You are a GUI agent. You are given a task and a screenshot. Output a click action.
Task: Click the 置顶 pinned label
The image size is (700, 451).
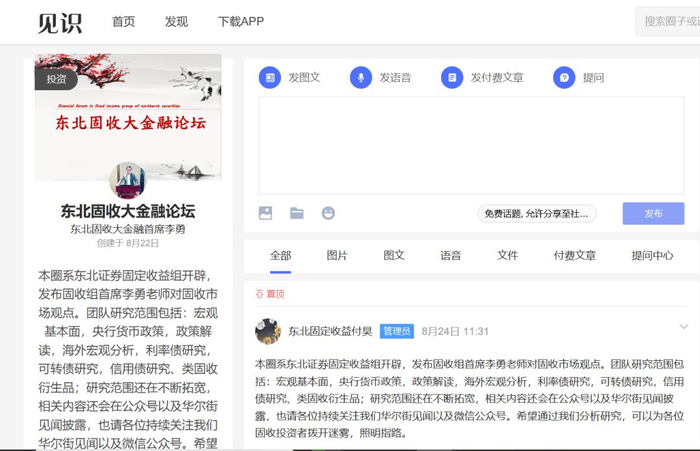(x=270, y=294)
